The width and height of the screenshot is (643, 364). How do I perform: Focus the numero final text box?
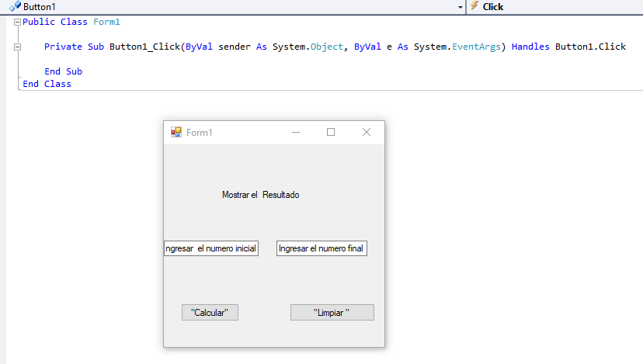tap(321, 248)
